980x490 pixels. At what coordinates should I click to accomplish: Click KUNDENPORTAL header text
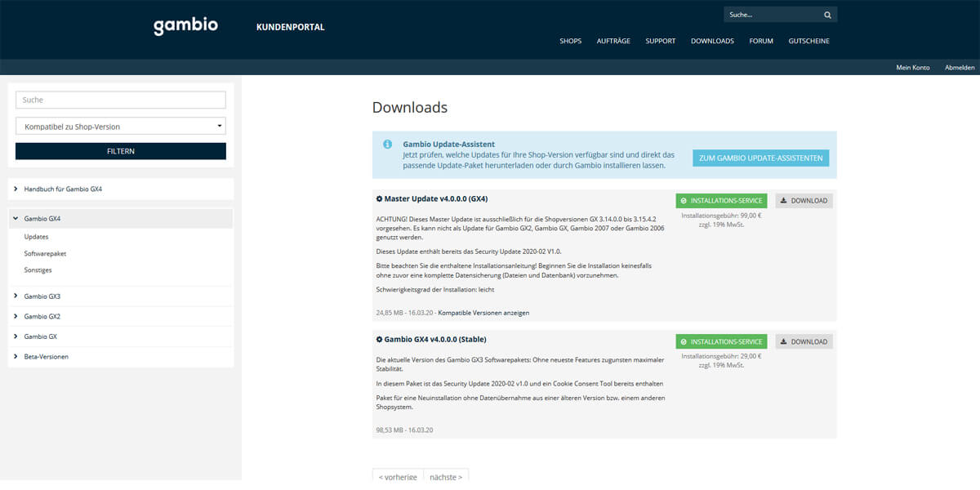[291, 27]
